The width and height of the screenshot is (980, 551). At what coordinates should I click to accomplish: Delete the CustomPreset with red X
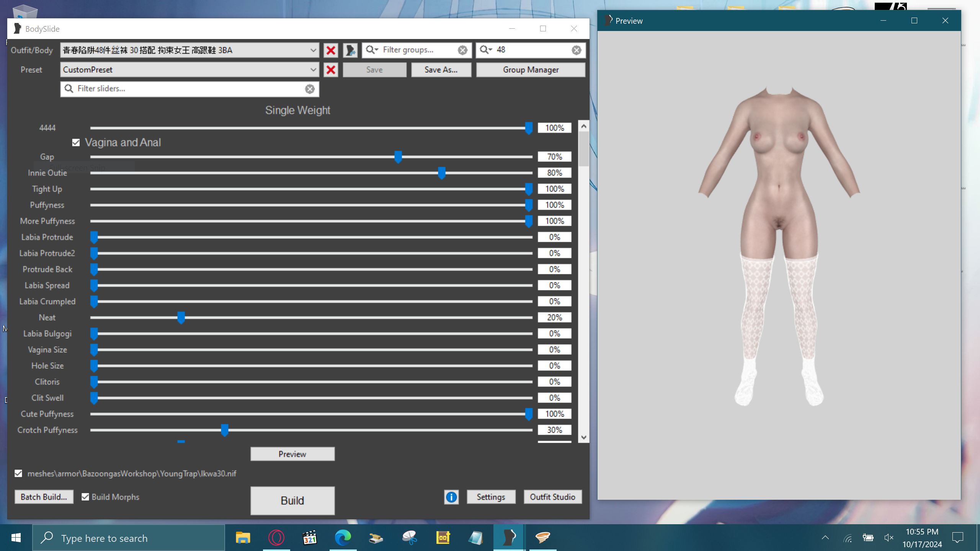(331, 70)
